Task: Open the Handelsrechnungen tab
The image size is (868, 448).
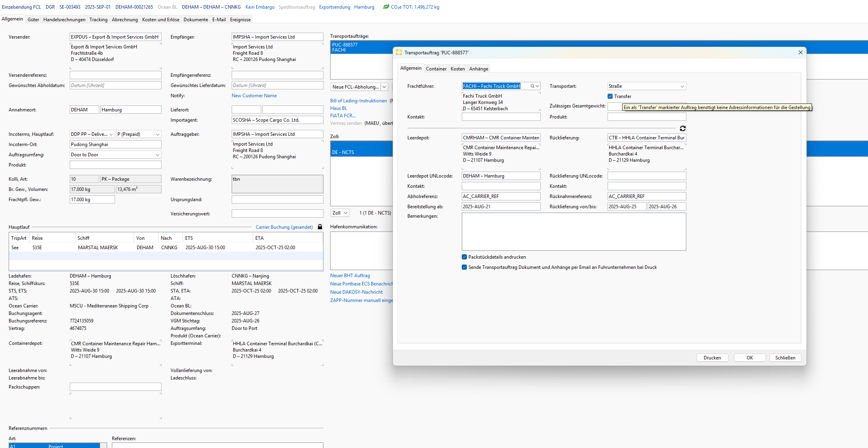Action: click(64, 20)
